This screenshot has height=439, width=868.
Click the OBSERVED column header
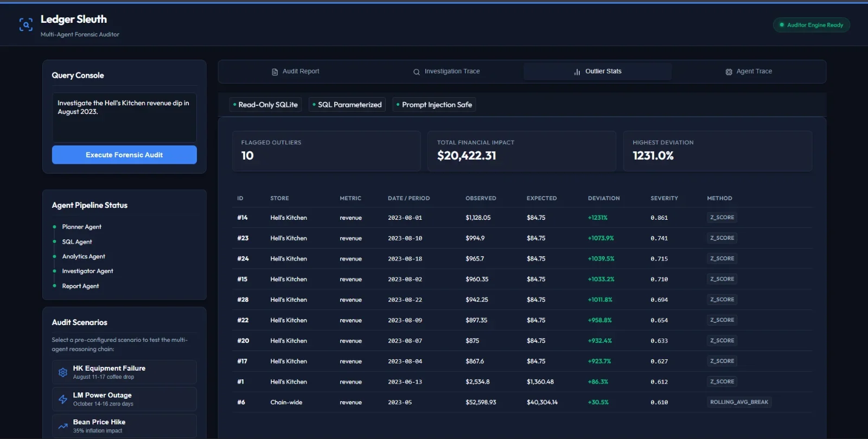click(481, 199)
